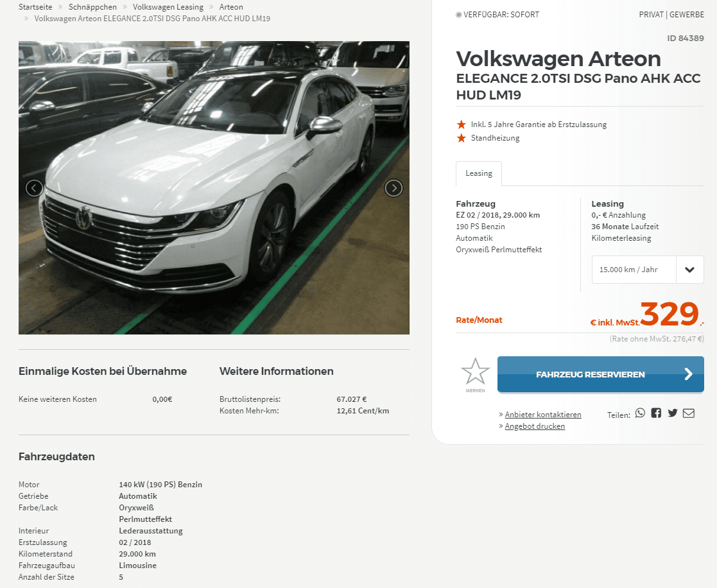This screenshot has height=588, width=717.
Task: Open the 15.000 km / Jahr dropdown
Action: (x=648, y=270)
